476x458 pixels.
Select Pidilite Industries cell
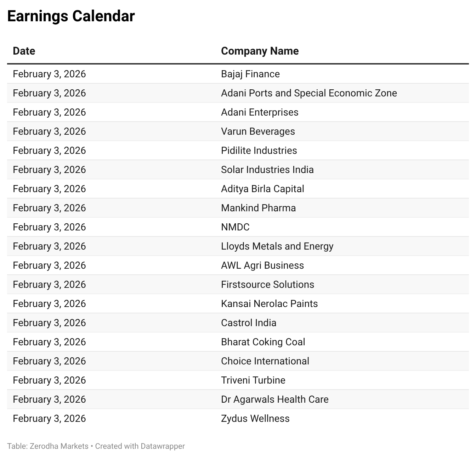[259, 150]
